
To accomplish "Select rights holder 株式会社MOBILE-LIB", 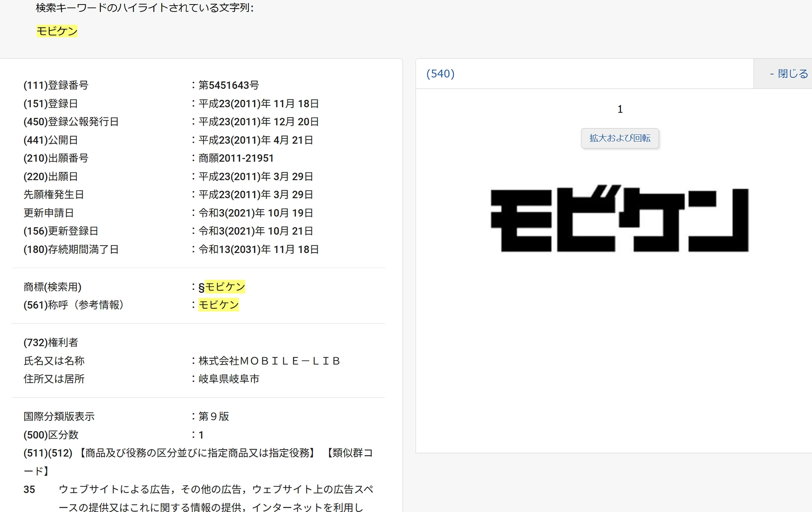I will [x=269, y=361].
